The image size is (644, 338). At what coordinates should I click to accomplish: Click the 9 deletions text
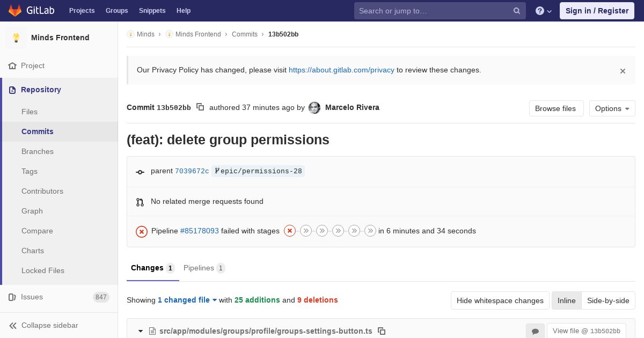[x=318, y=300]
